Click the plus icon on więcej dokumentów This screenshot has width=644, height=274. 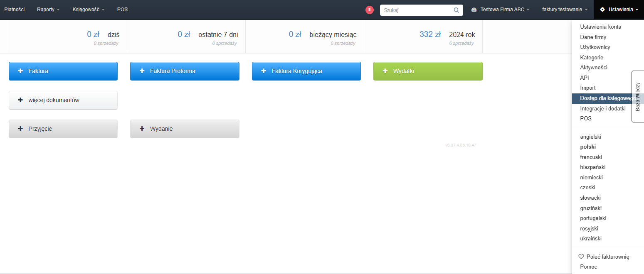(20, 100)
